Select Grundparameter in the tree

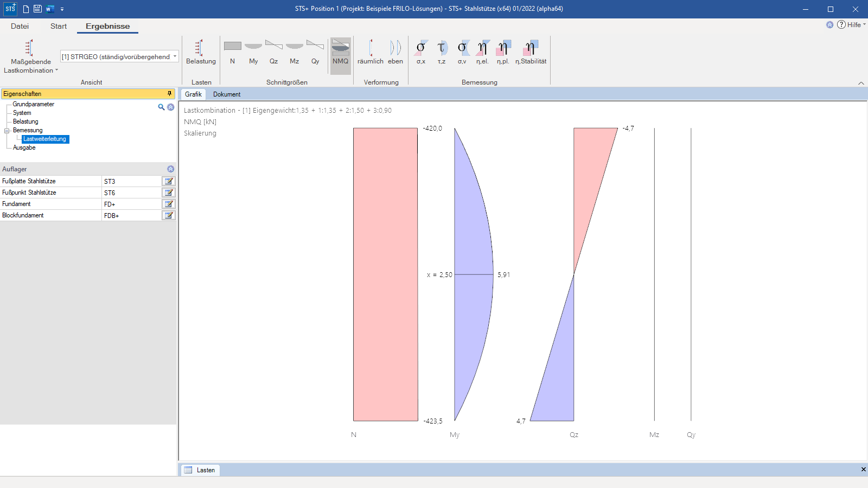[x=34, y=104]
